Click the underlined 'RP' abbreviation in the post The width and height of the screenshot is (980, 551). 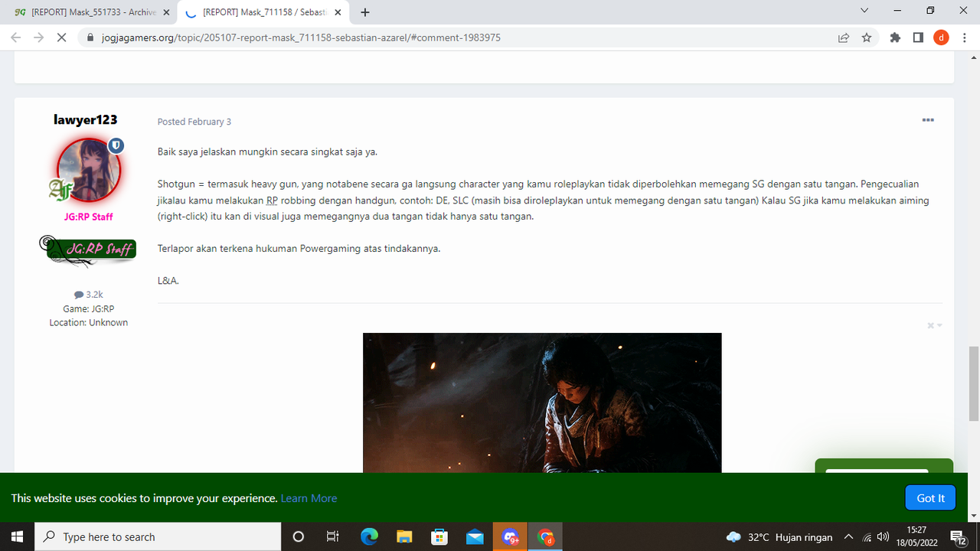pos(272,201)
